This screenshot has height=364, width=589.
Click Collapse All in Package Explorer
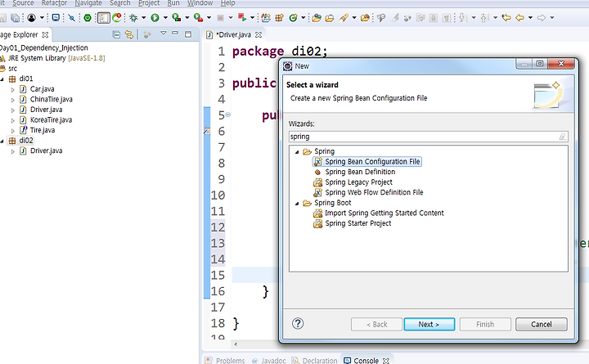tap(116, 34)
